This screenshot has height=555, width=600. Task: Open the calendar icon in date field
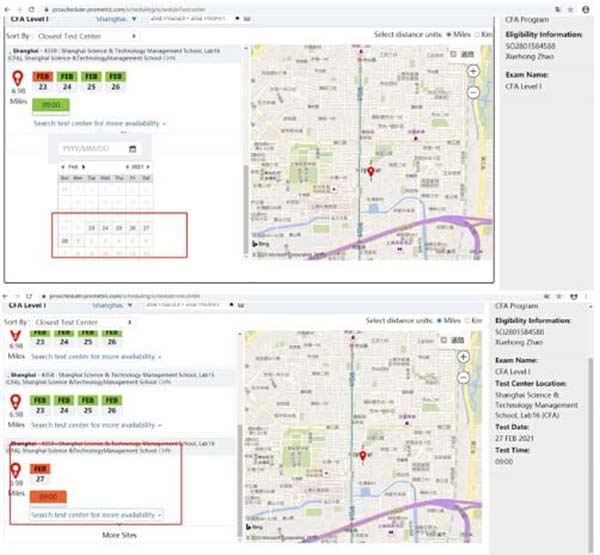coord(131,149)
